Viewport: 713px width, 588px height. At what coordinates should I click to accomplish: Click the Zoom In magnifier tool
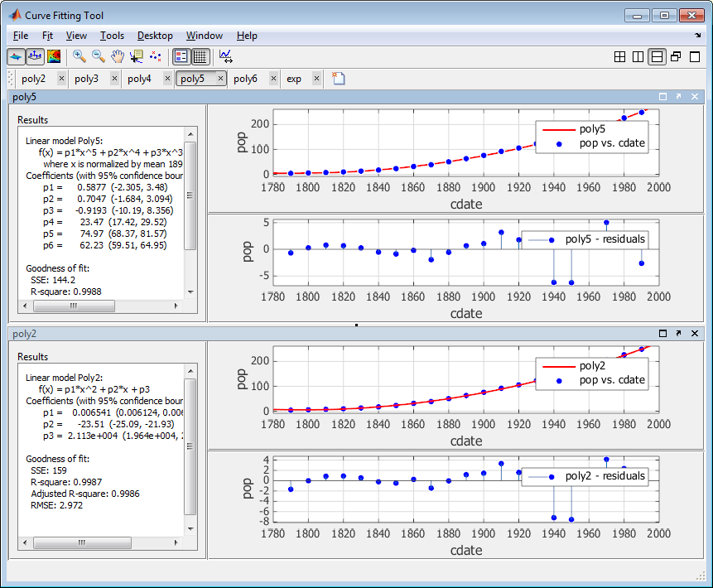(x=79, y=56)
